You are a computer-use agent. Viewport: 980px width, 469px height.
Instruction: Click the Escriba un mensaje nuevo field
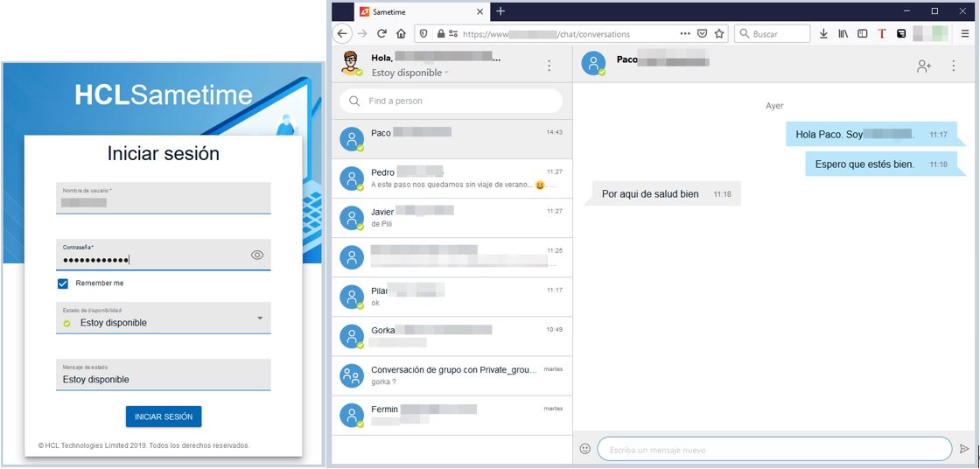(773, 450)
